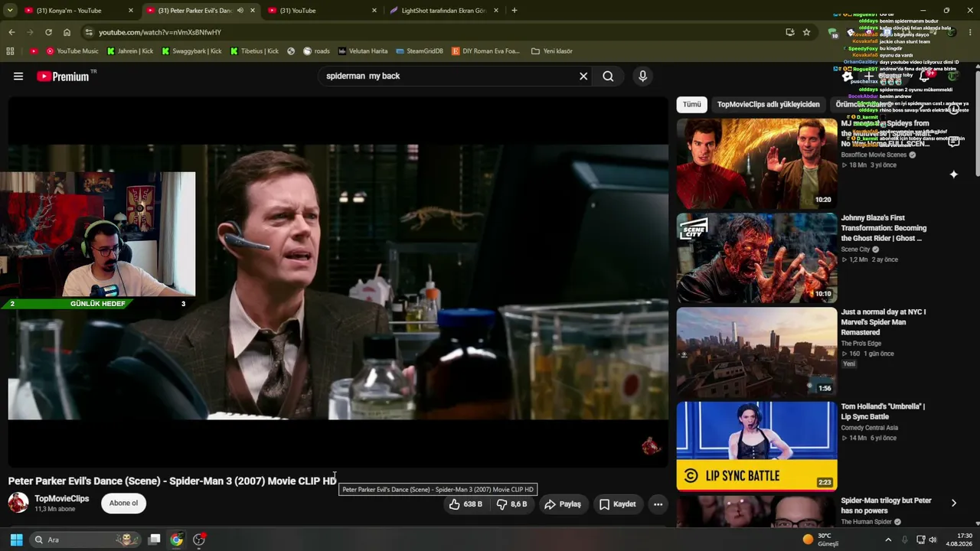Viewport: 980px width, 551px height.
Task: Start voice search with the microphone
Action: click(x=642, y=77)
